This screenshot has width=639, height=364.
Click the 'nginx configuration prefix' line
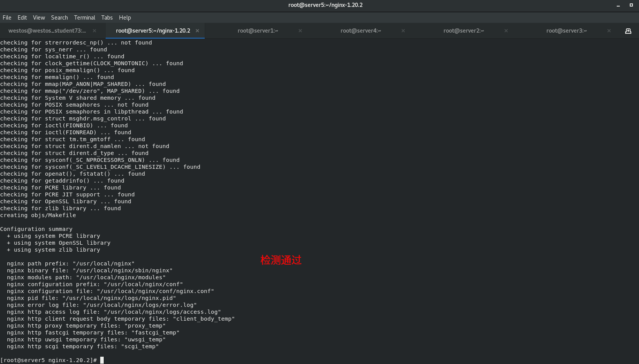pos(95,284)
